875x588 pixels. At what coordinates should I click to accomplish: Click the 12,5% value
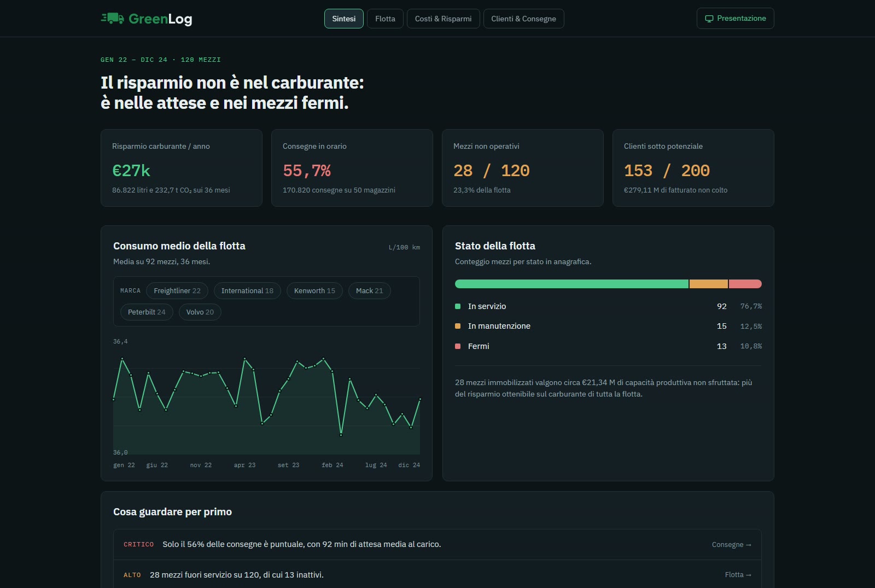click(751, 327)
